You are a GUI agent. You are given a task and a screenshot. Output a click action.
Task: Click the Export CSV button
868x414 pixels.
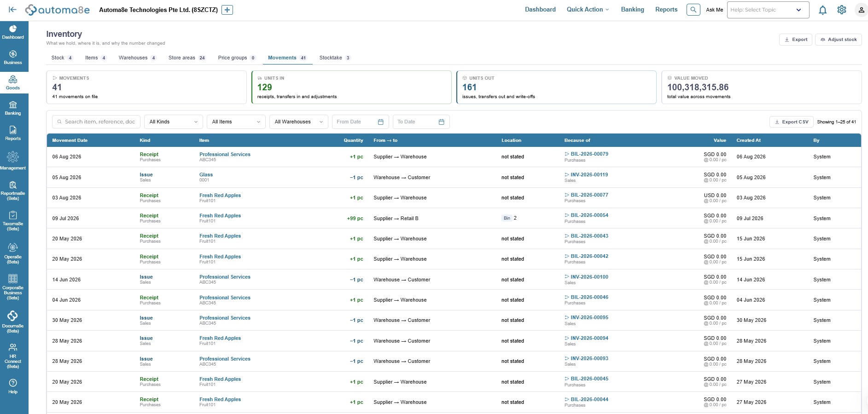coord(791,122)
